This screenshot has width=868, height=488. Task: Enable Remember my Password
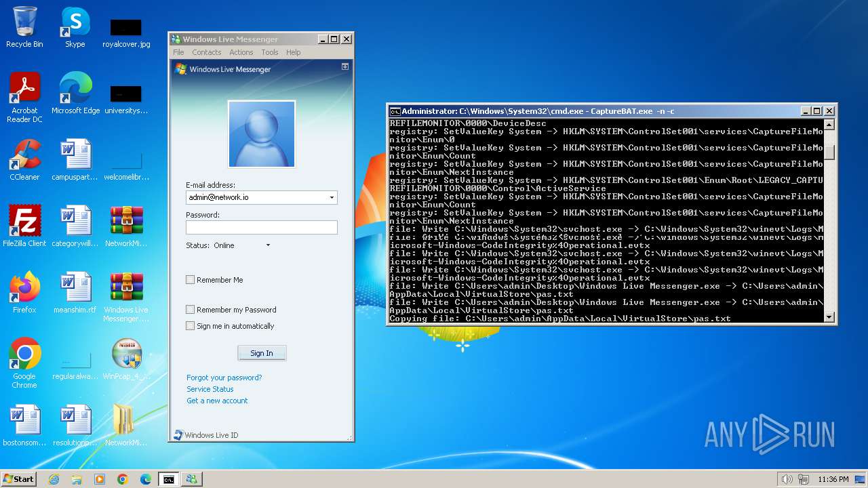pos(191,309)
